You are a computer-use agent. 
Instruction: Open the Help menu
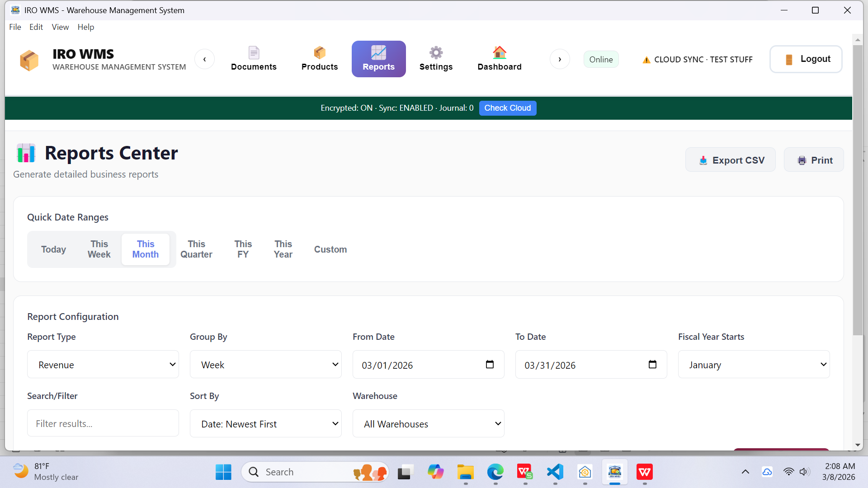(x=86, y=27)
